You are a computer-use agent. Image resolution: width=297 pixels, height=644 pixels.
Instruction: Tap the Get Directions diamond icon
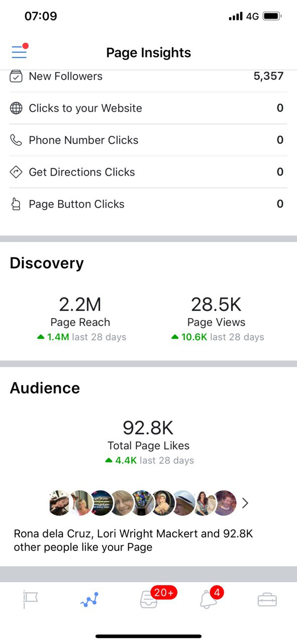[16, 172]
